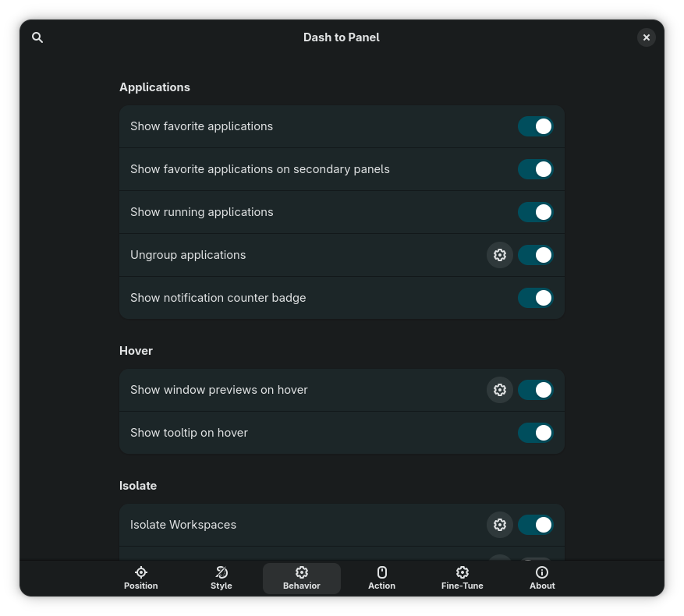Open Ungroup applications gear settings
This screenshot has width=684, height=616.
point(500,255)
